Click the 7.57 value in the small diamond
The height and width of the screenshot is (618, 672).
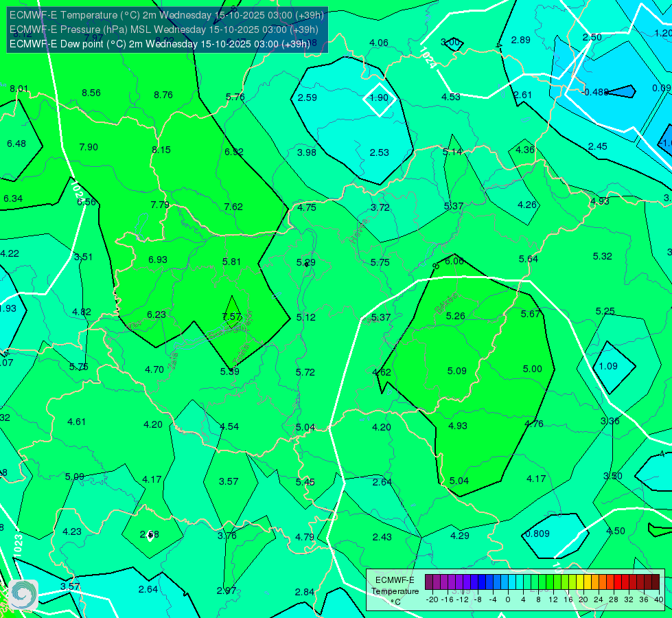click(x=232, y=317)
